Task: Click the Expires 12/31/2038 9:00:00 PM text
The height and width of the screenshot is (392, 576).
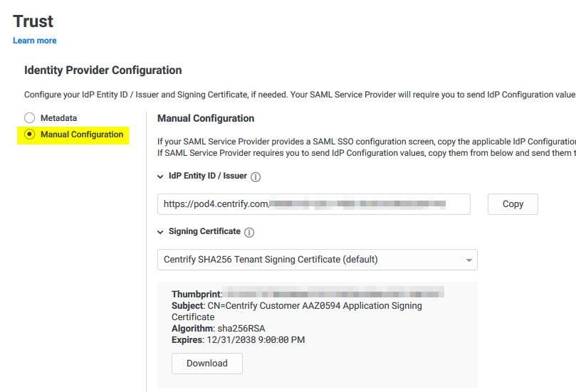Action: tap(238, 340)
